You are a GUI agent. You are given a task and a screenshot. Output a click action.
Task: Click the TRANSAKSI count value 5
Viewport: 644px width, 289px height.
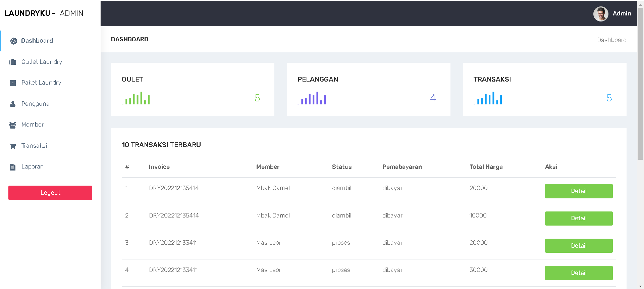(x=609, y=98)
